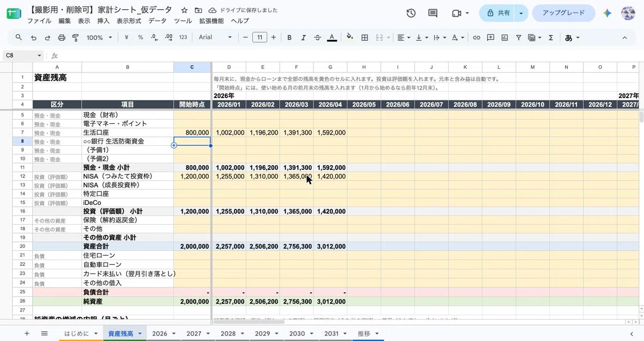Move document via folder icon
The width and height of the screenshot is (644, 341).
pos(198,11)
